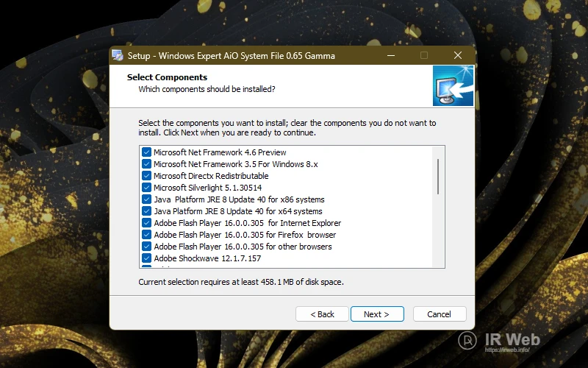Click the setup icon in the title bar
The height and width of the screenshot is (368, 588).
[118, 56]
